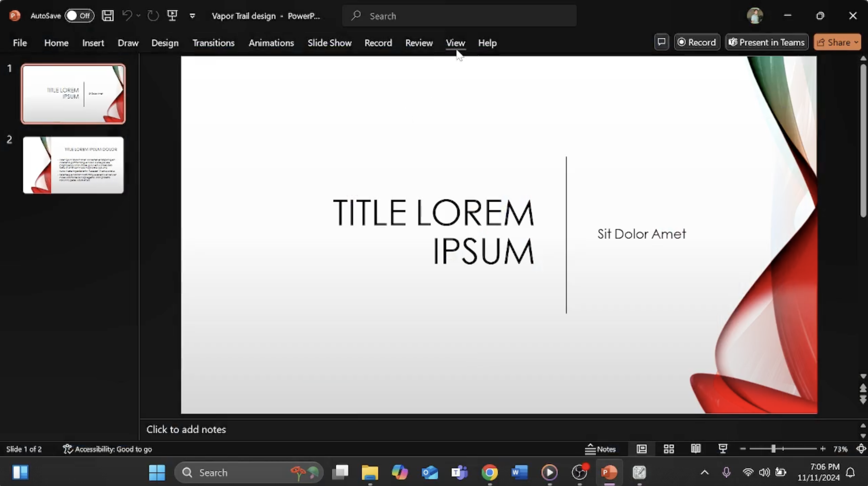Open the Comments pane icon
The image size is (868, 486).
[662, 42]
